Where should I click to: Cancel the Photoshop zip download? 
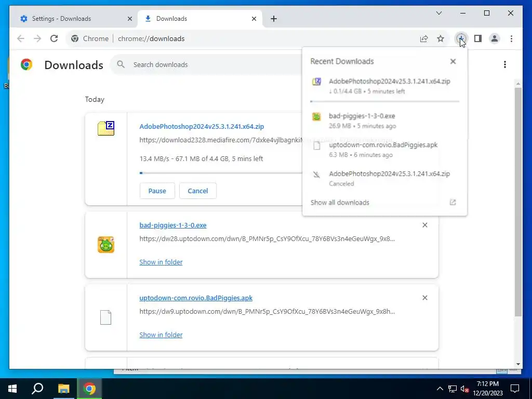pos(198,191)
